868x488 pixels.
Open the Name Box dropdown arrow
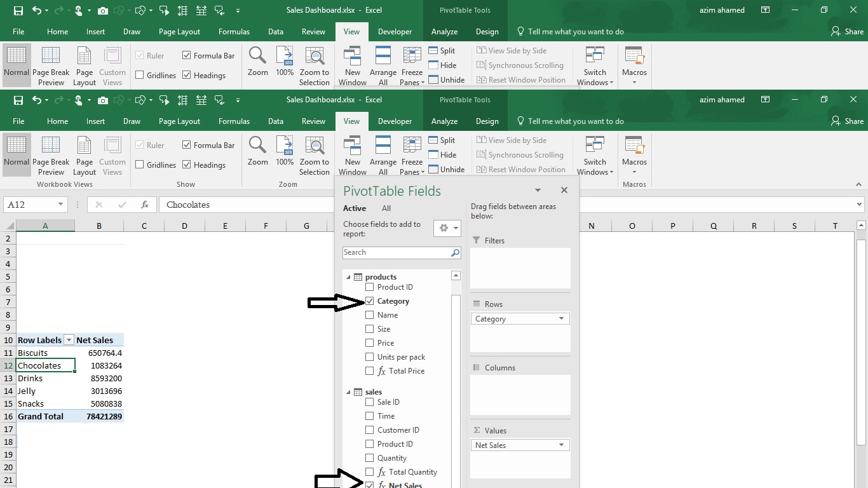[61, 205]
